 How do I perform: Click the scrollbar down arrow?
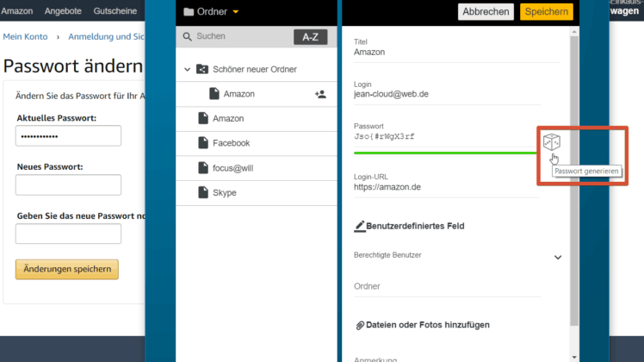(574, 358)
